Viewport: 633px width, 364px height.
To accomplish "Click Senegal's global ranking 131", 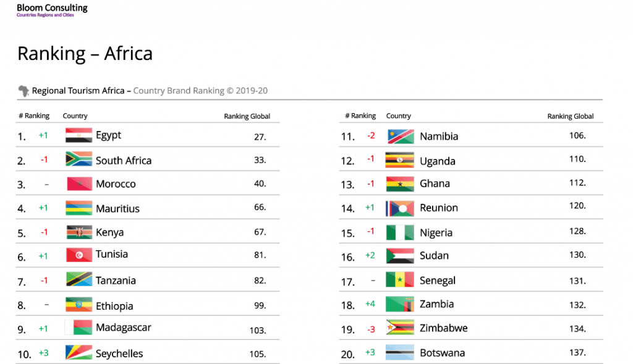I will (577, 281).
